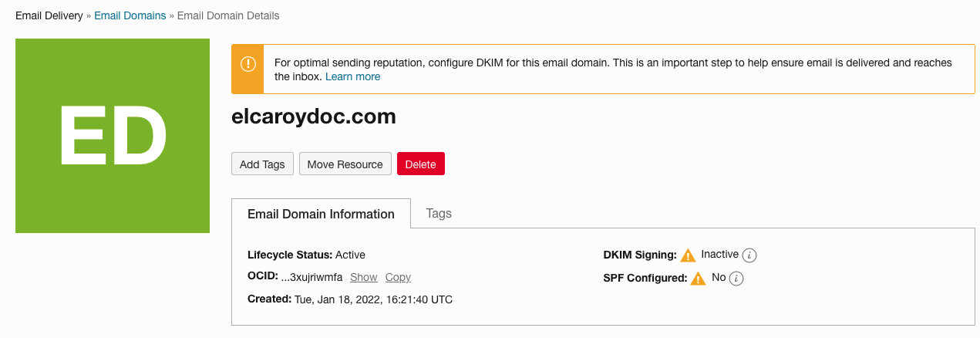This screenshot has height=338, width=980.
Task: Click the exclamation icon in the DKIM banner
Action: (248, 64)
